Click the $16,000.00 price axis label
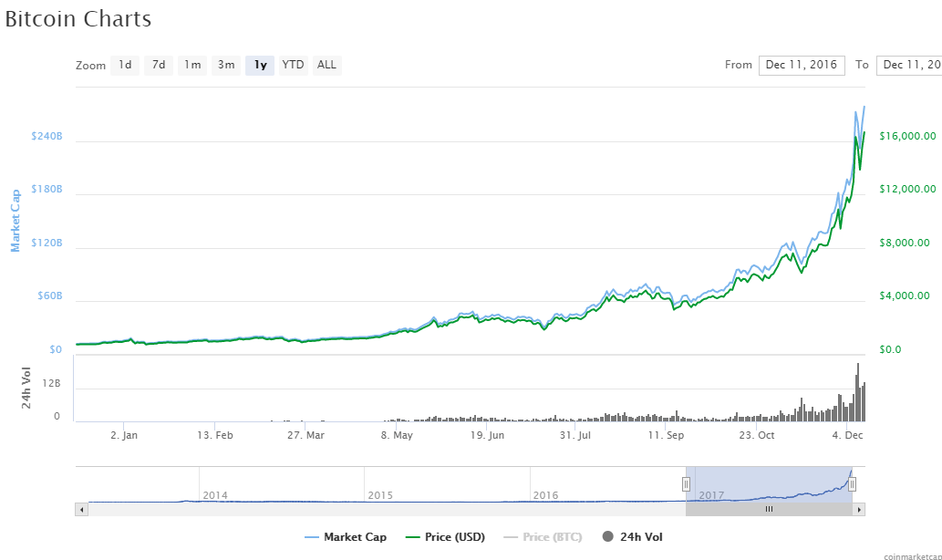This screenshot has width=942, height=560. [x=907, y=137]
